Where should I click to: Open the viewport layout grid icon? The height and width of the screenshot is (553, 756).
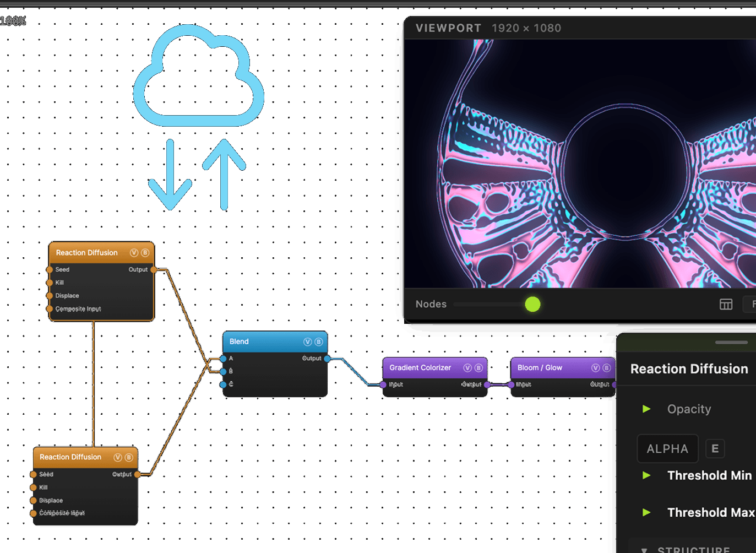coord(726,304)
